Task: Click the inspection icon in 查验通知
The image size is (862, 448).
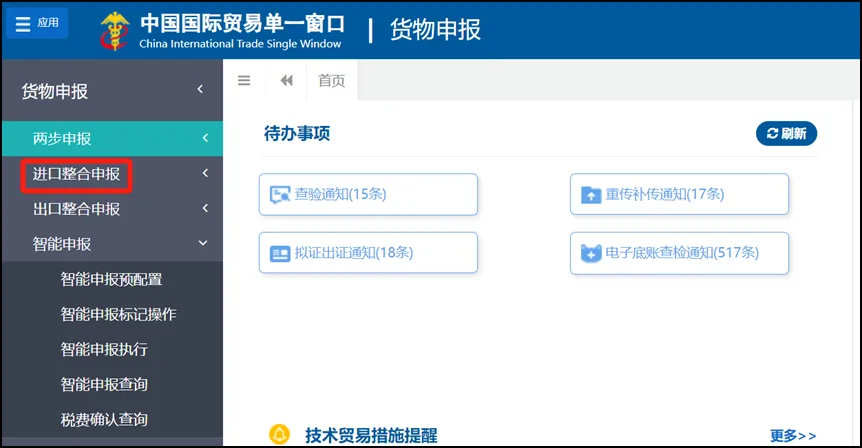Action: (x=280, y=195)
